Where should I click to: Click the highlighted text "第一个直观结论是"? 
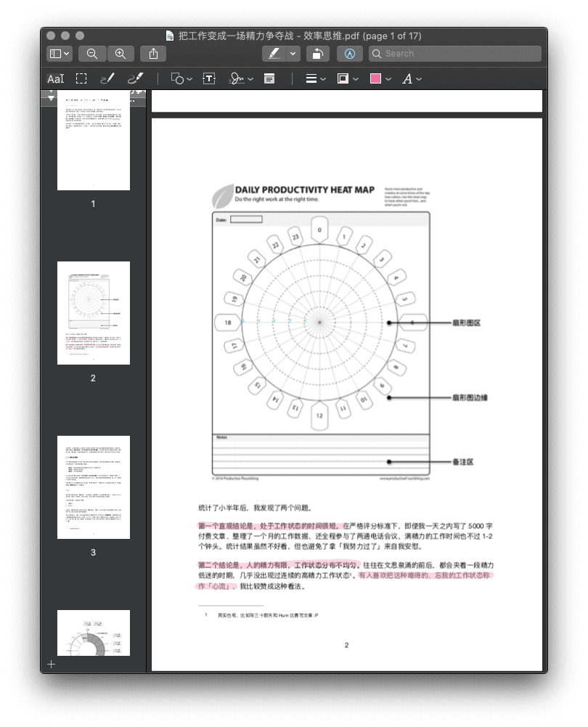pos(226,526)
